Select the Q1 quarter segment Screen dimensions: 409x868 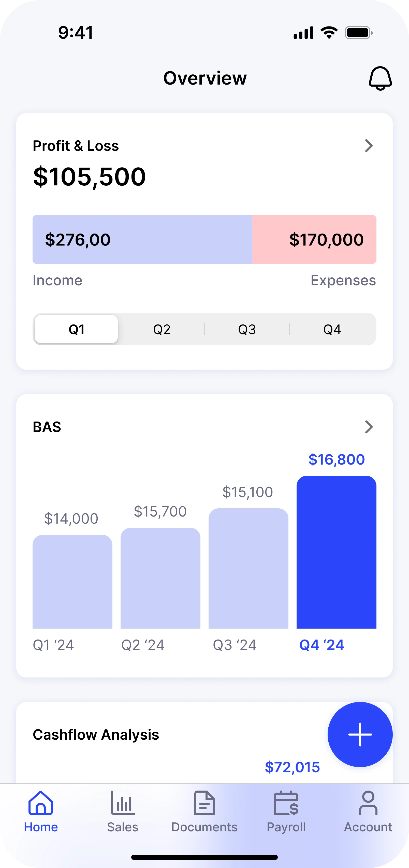point(76,329)
